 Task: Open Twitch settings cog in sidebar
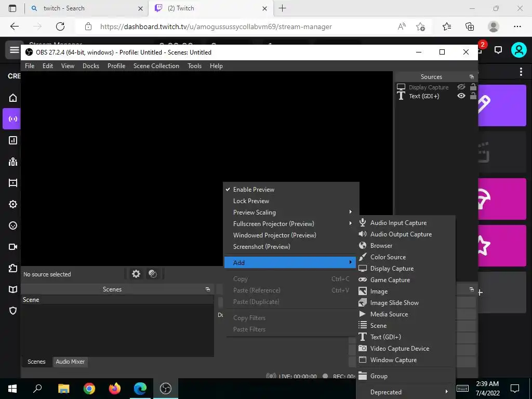(x=13, y=204)
